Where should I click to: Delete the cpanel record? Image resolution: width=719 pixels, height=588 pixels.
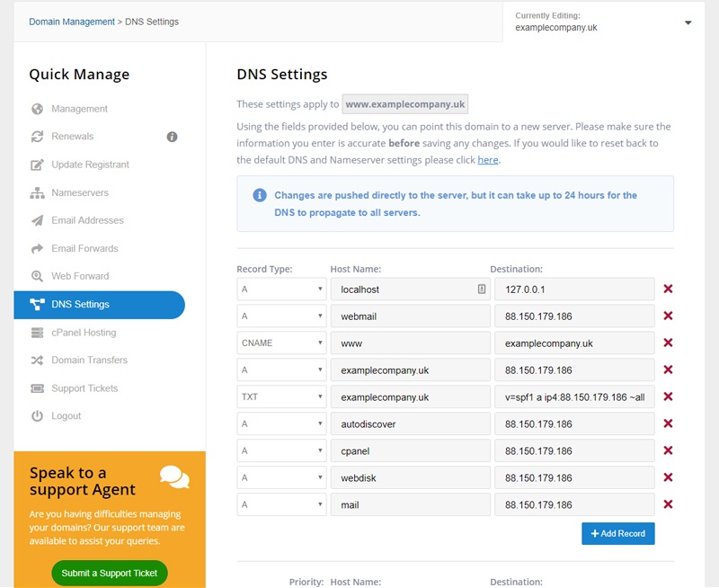pyautogui.click(x=668, y=450)
